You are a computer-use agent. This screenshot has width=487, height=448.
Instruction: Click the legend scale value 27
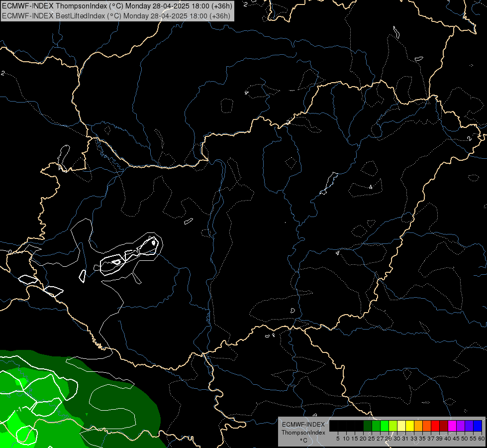click(380, 439)
